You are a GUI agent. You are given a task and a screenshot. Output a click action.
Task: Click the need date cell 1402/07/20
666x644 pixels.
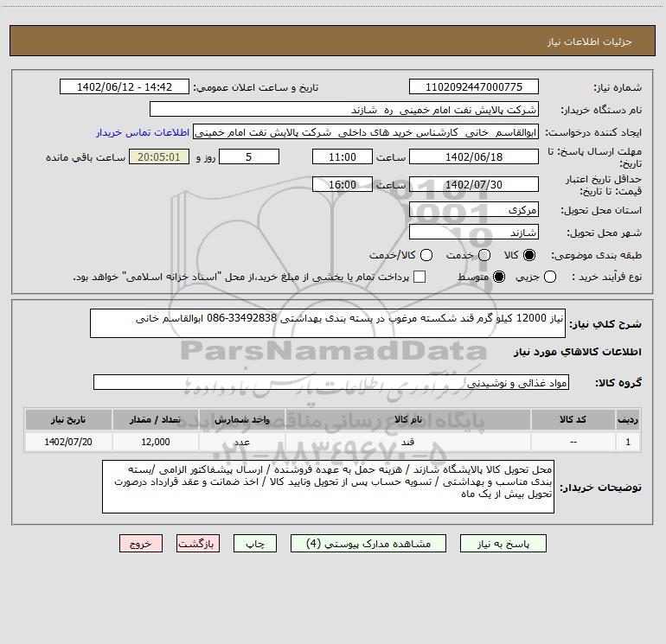(x=68, y=442)
